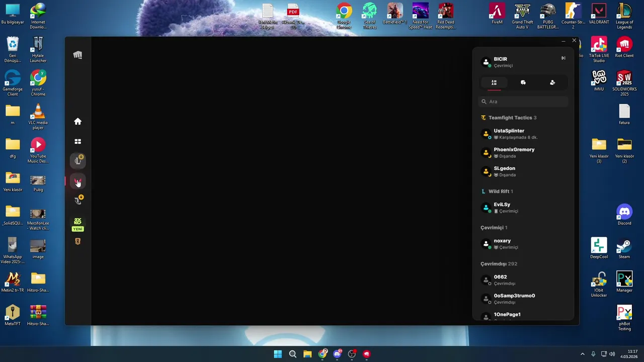This screenshot has width=644, height=362.
Task: Open Gameforge Client desktop icon
Action: pos(13,83)
